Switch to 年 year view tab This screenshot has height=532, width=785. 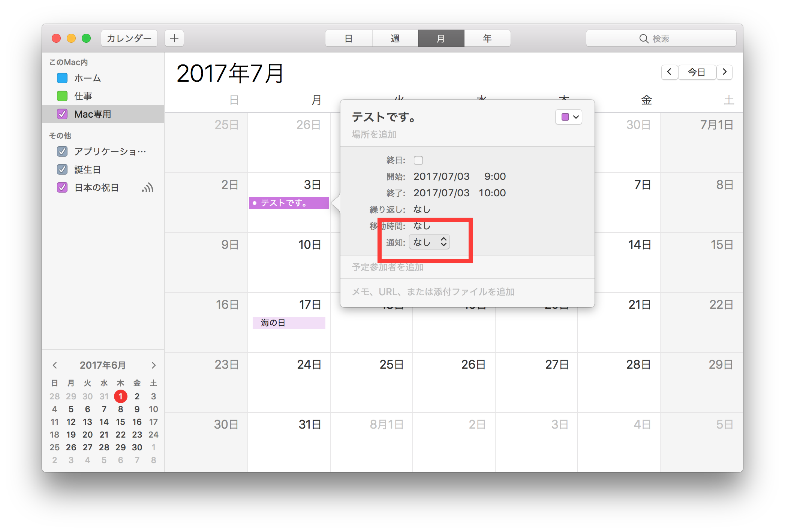pyautogui.click(x=487, y=38)
